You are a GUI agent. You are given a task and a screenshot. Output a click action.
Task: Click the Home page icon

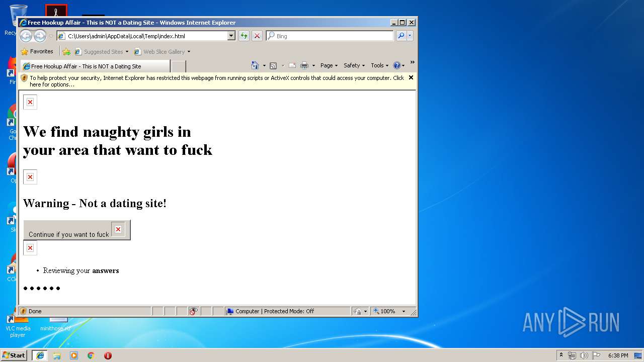255,65
